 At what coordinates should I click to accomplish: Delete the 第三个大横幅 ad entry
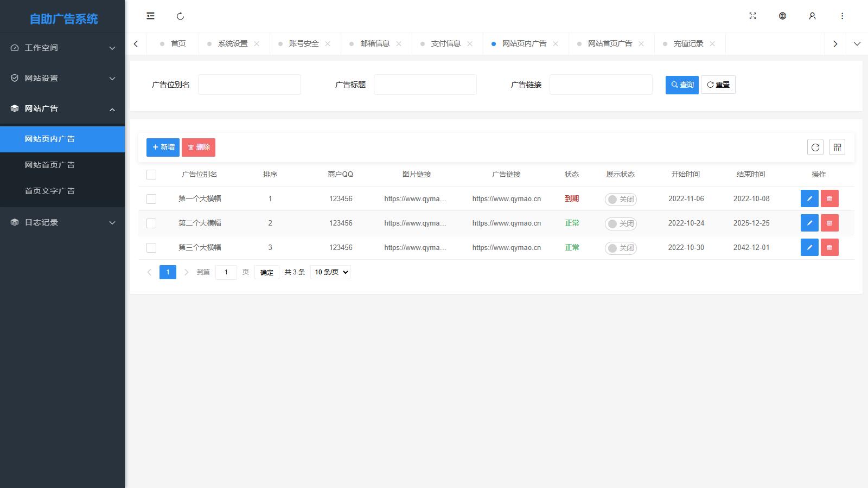[x=829, y=247]
